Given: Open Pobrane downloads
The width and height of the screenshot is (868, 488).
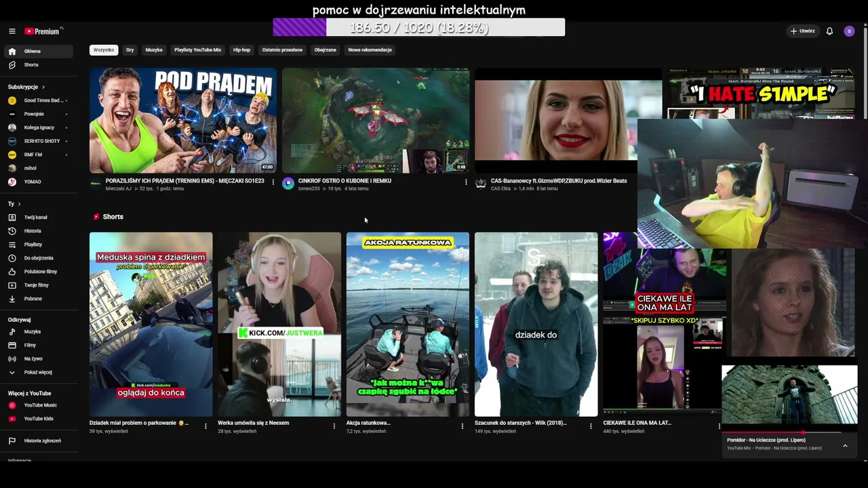Looking at the screenshot, I should [x=39, y=299].
